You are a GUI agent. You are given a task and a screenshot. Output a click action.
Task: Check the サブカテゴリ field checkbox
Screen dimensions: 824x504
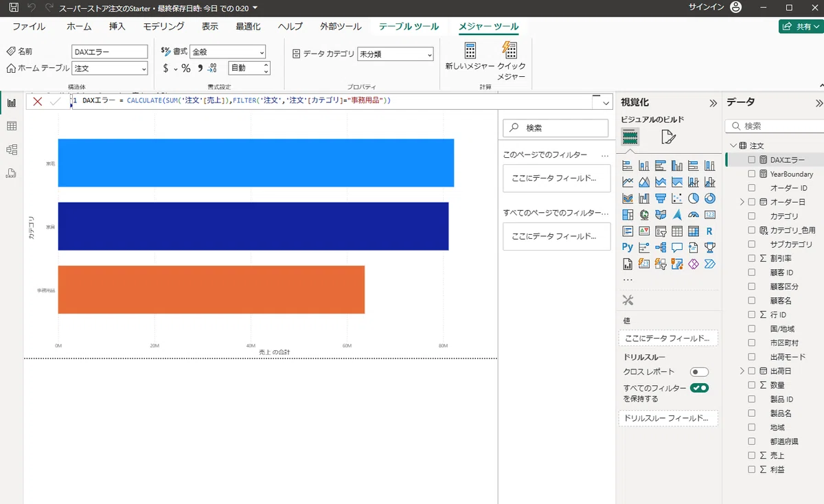coord(751,244)
